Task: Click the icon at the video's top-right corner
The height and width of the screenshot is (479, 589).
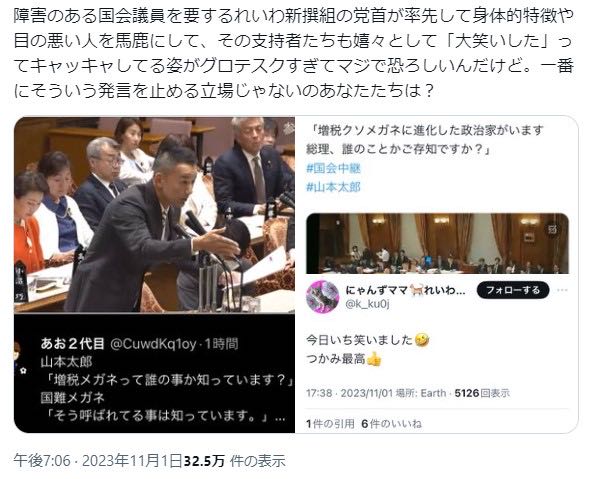Action: (x=552, y=229)
